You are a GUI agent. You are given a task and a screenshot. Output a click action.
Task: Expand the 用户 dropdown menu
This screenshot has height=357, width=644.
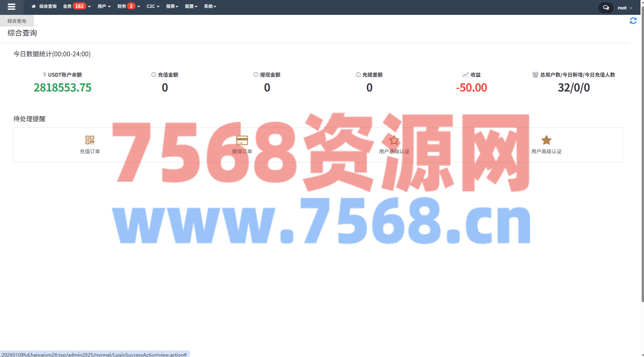[x=104, y=6]
